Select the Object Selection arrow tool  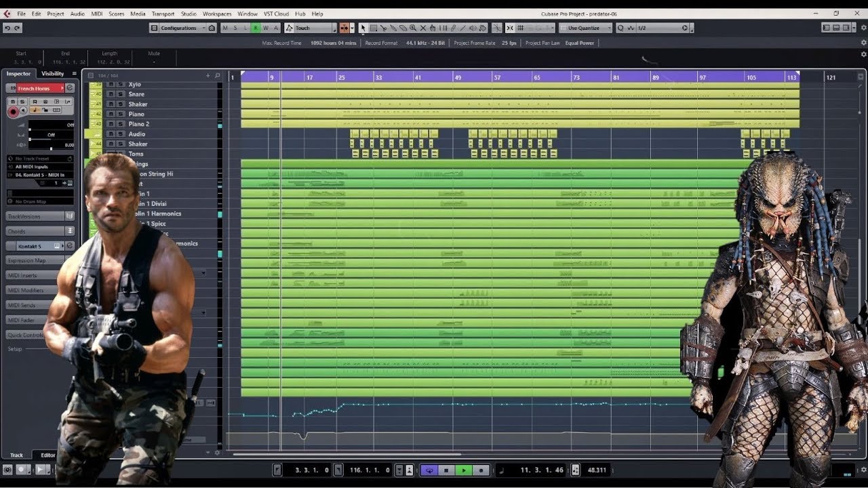[363, 28]
